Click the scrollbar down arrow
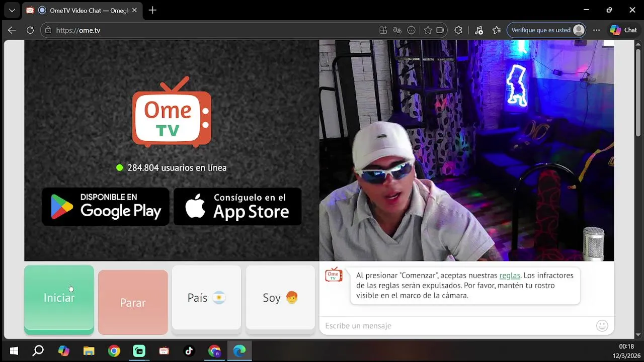 [x=638, y=335]
